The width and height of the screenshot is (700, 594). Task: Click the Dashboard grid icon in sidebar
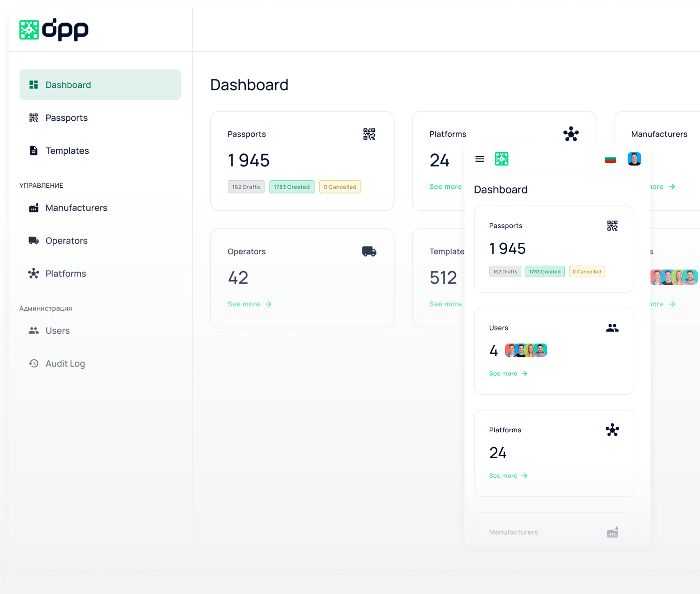34,85
